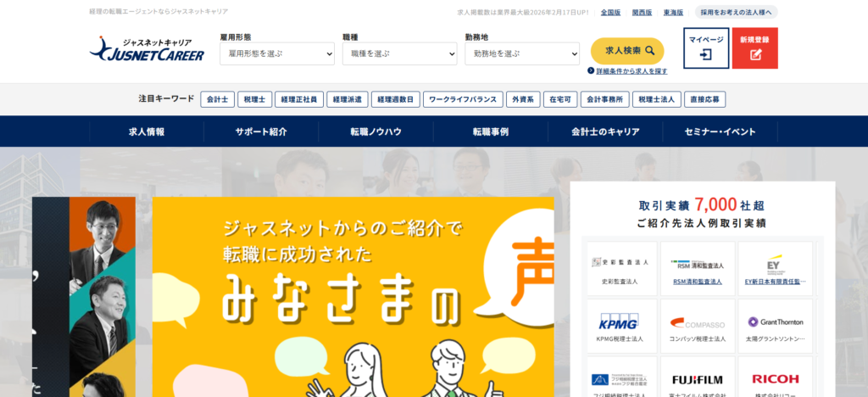Go to セミナー・イベント menu item
The height and width of the screenshot is (397, 868).
720,131
